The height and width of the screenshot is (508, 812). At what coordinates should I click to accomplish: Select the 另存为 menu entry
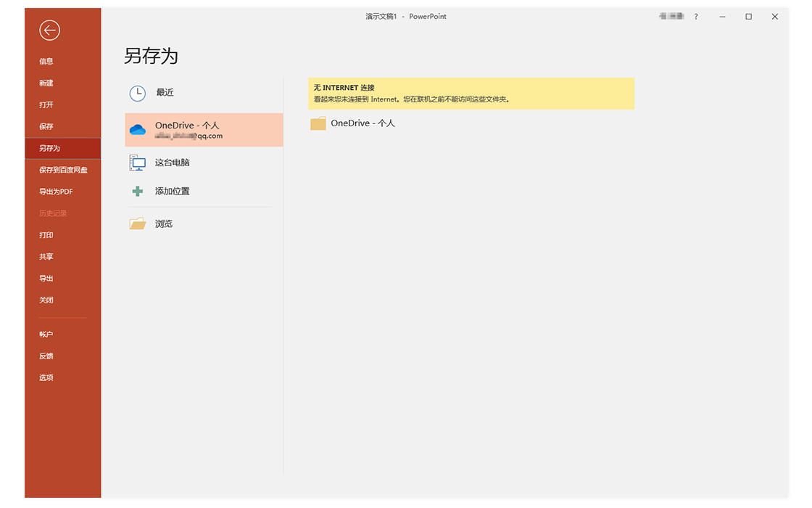pyautogui.click(x=62, y=148)
